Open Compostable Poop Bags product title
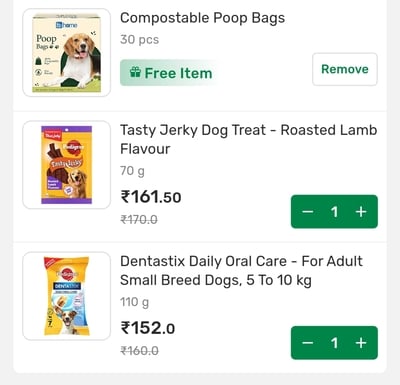Image resolution: width=400 pixels, height=385 pixels. click(202, 18)
